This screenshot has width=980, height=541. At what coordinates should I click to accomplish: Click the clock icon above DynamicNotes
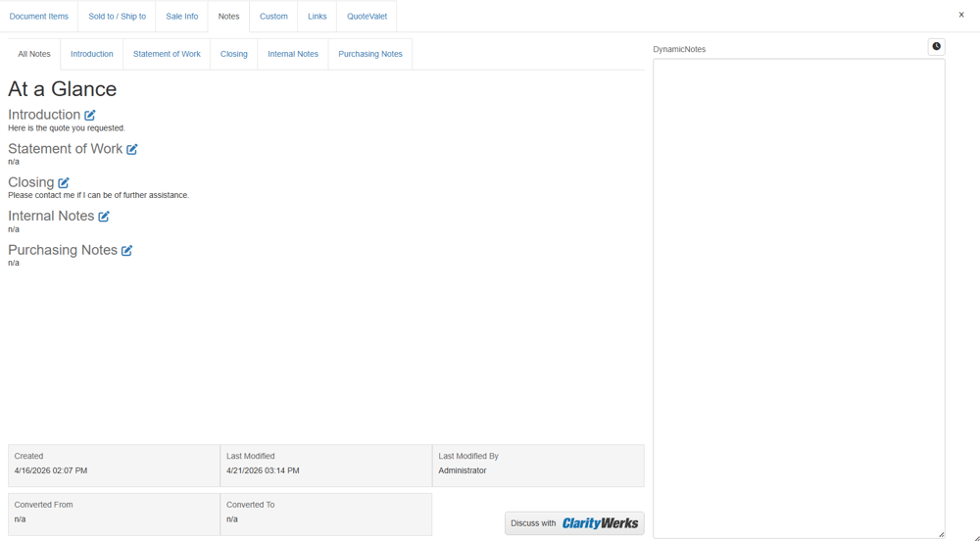[936, 47]
